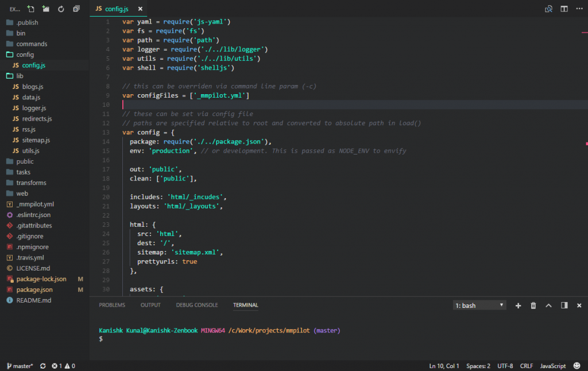Viewport: 588px width, 371px height.
Task: Maximize the terminal panel with the chevron
Action: tap(549, 305)
